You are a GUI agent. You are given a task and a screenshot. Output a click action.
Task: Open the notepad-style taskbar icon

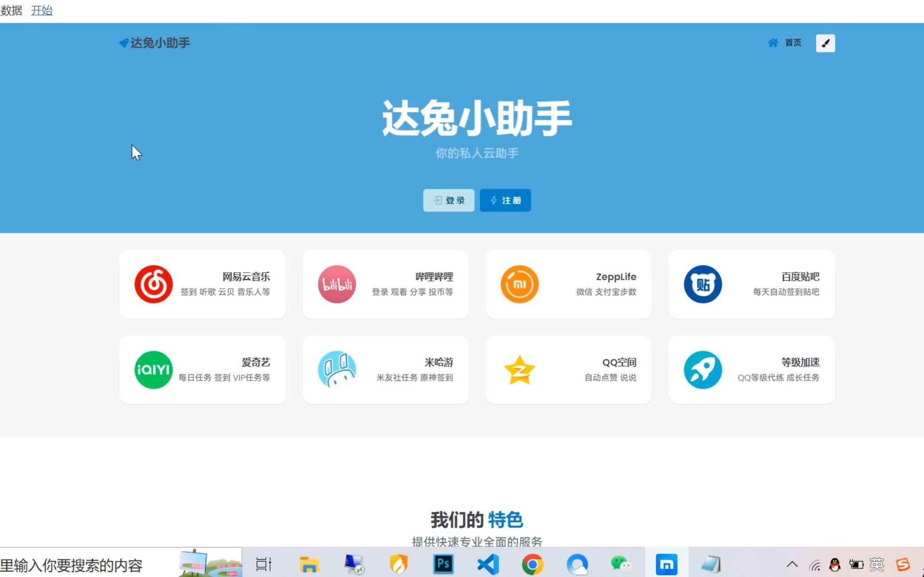711,565
